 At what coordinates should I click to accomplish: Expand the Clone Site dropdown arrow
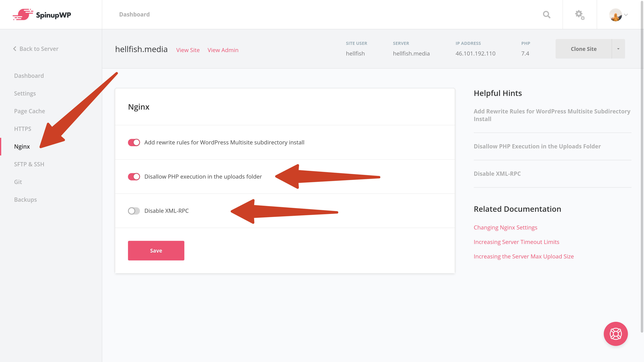618,49
